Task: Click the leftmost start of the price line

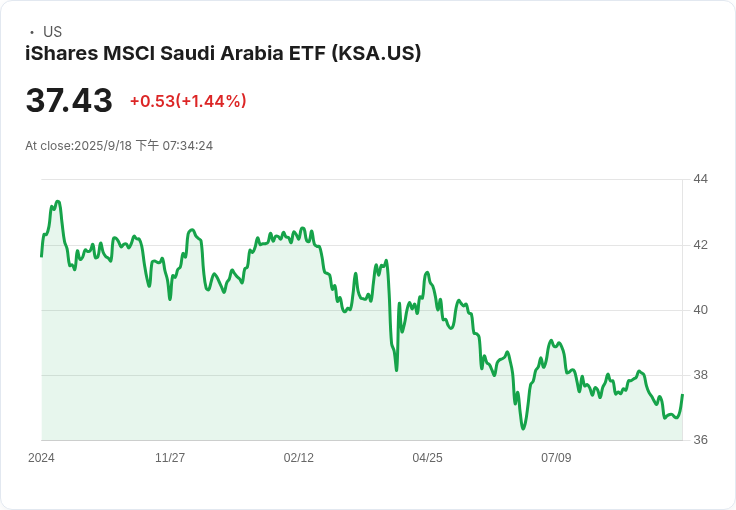Action: tap(41, 256)
